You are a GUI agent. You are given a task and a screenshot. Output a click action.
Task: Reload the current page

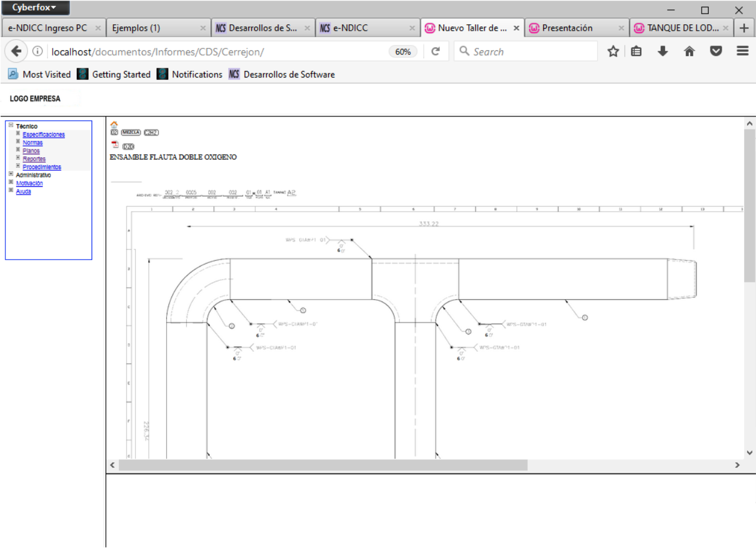(x=436, y=51)
